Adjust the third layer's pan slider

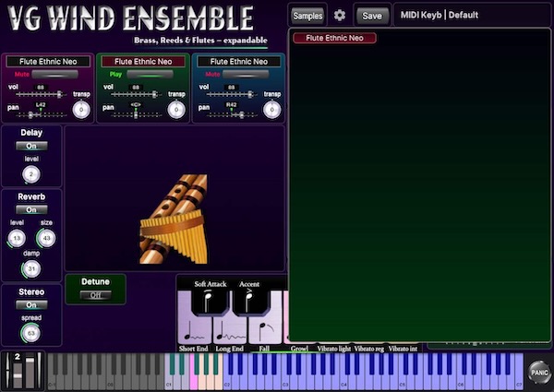point(232,115)
